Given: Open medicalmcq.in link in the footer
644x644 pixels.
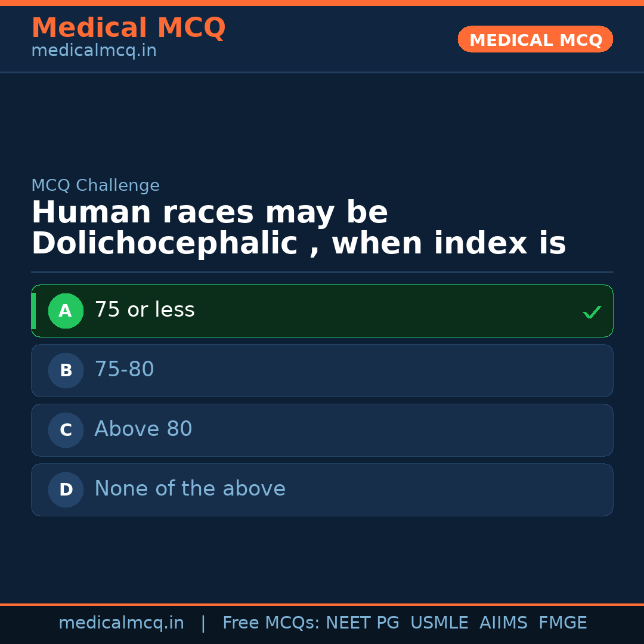Looking at the screenshot, I should pos(121,623).
